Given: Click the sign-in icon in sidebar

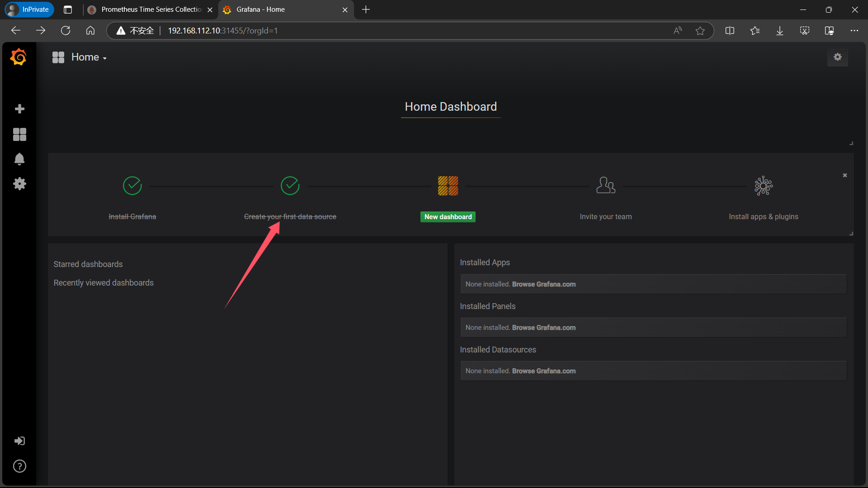Looking at the screenshot, I should pyautogui.click(x=19, y=441).
